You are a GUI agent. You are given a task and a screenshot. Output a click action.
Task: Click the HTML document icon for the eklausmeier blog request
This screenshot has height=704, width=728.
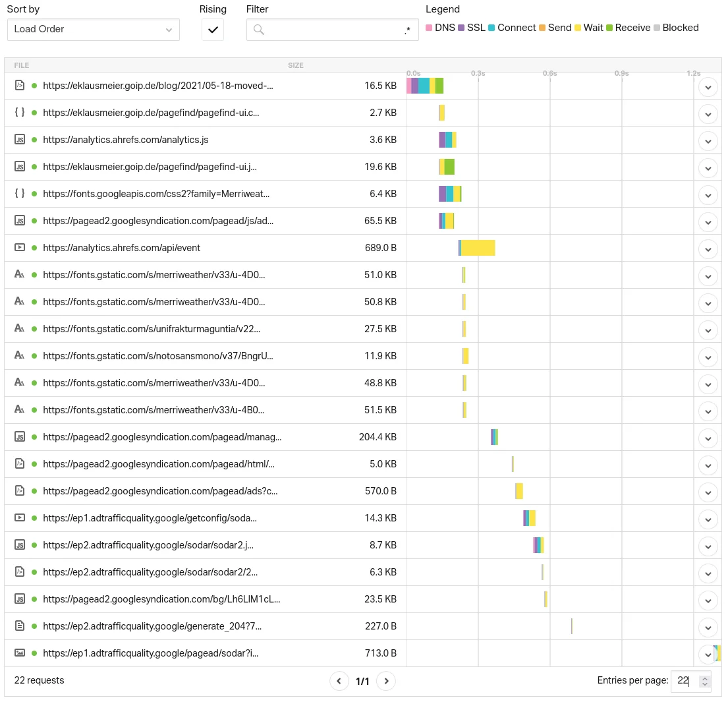(20, 86)
